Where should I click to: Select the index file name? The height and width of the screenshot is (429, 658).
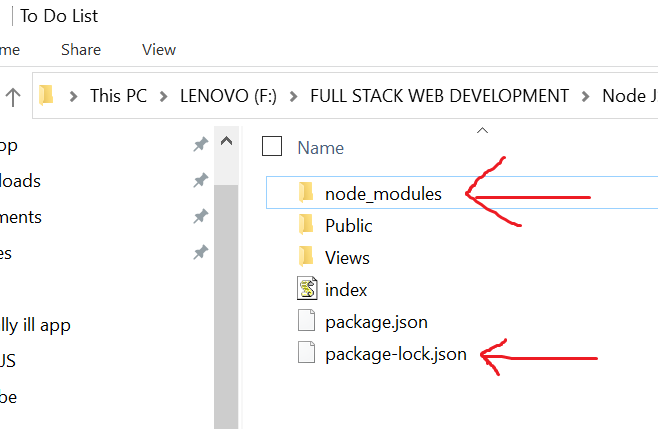point(346,290)
